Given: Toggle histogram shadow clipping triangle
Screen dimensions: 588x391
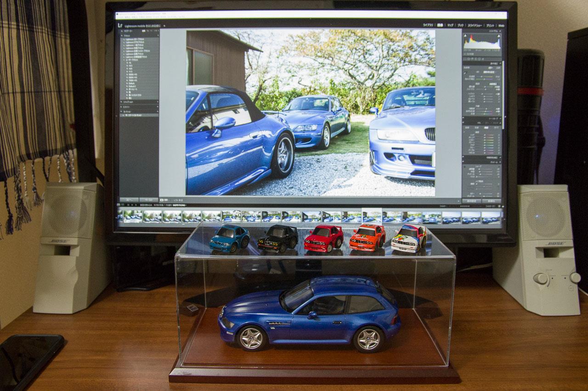Looking at the screenshot, I should tap(465, 36).
